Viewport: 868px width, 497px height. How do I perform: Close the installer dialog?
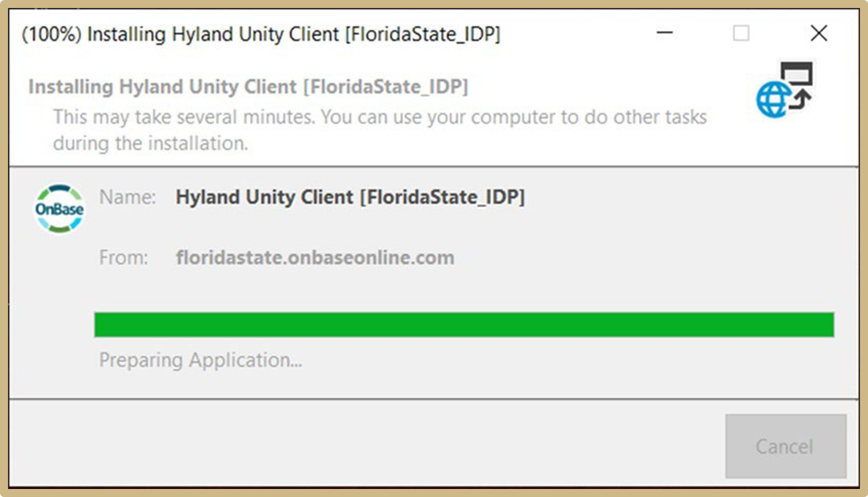[x=819, y=33]
